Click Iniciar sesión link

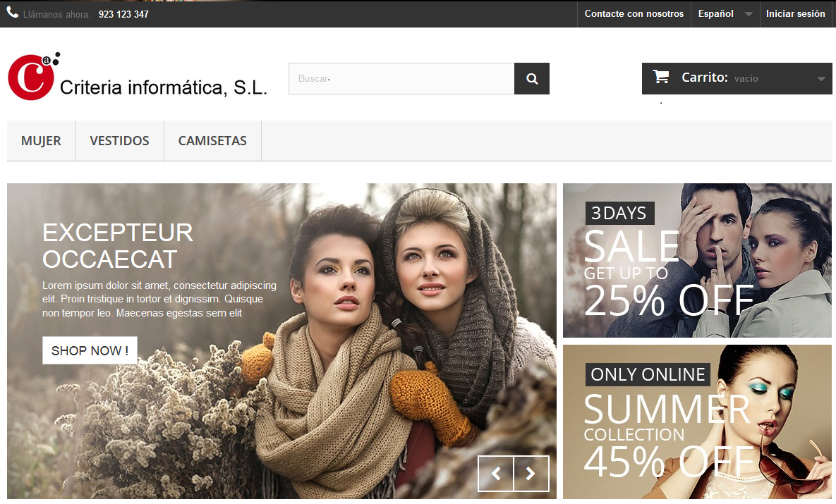(x=796, y=14)
